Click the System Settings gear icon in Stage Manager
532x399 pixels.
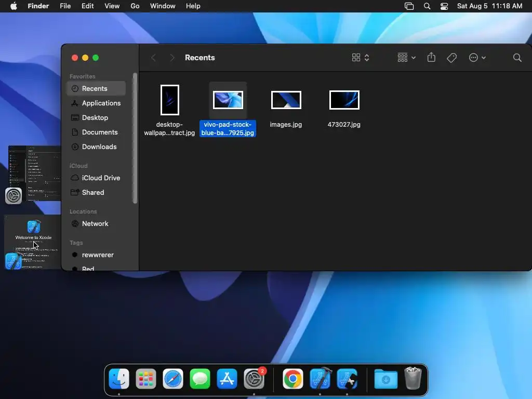pyautogui.click(x=14, y=196)
